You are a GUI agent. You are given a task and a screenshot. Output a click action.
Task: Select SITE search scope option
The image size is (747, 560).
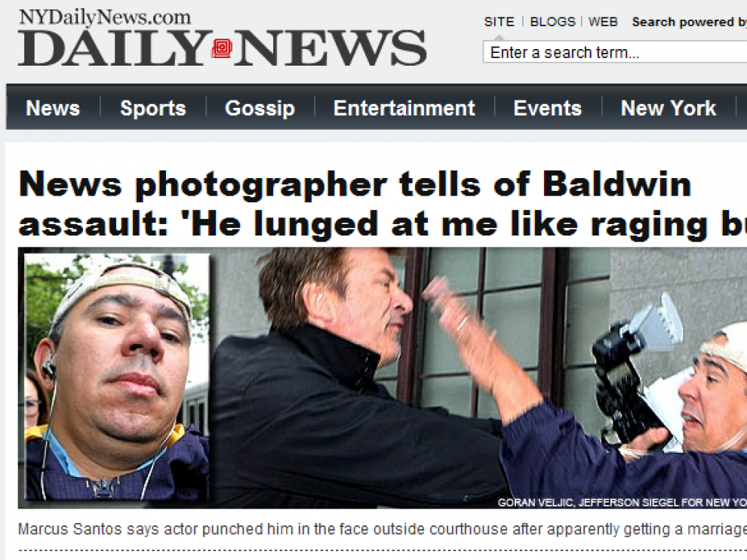[500, 22]
